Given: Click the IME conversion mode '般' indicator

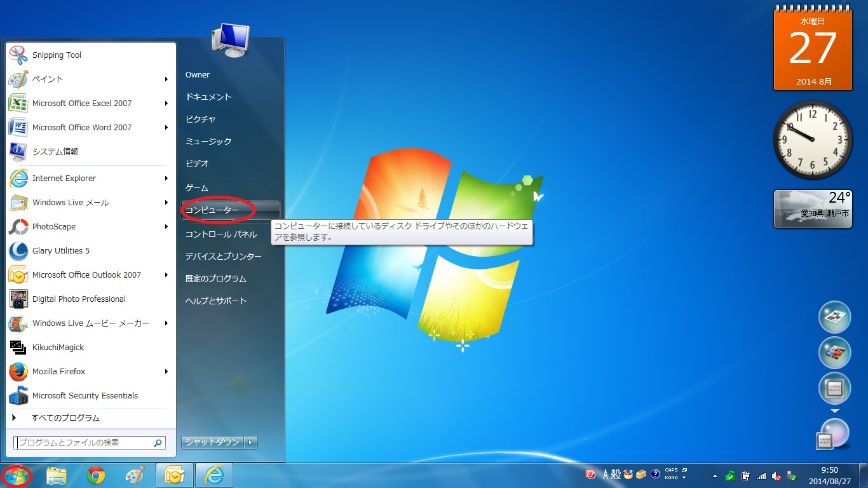Looking at the screenshot, I should [616, 475].
